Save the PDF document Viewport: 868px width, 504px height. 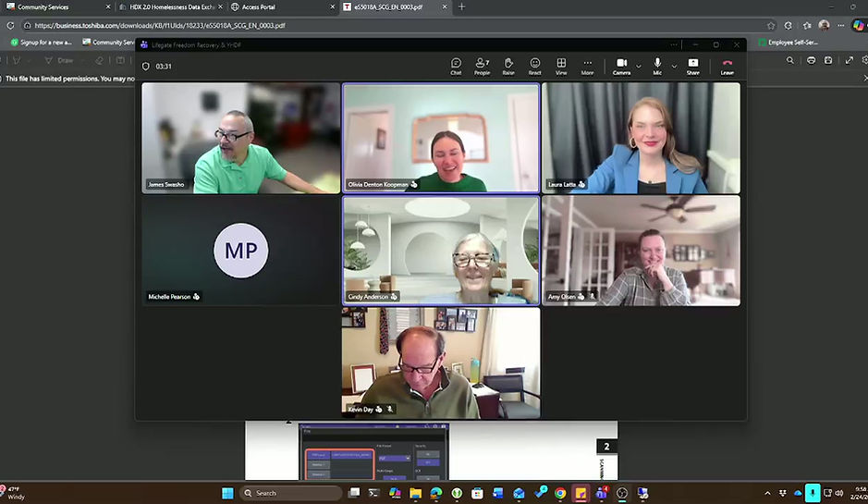[828, 60]
